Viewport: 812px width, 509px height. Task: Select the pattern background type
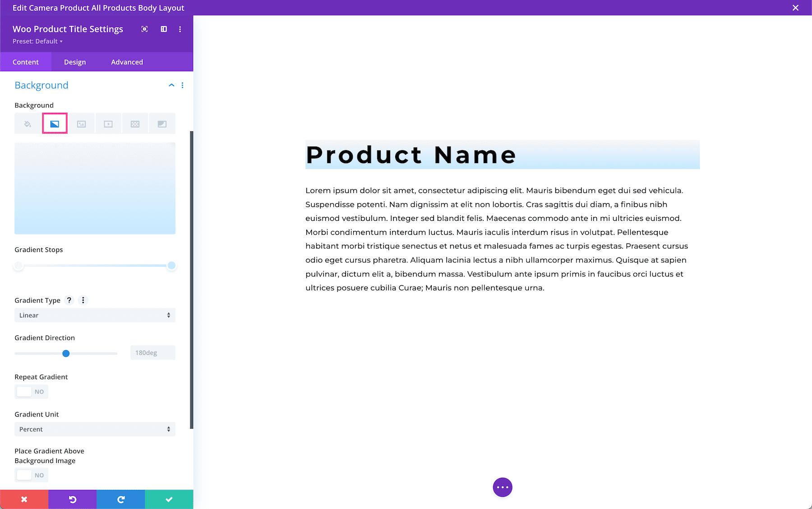point(135,123)
